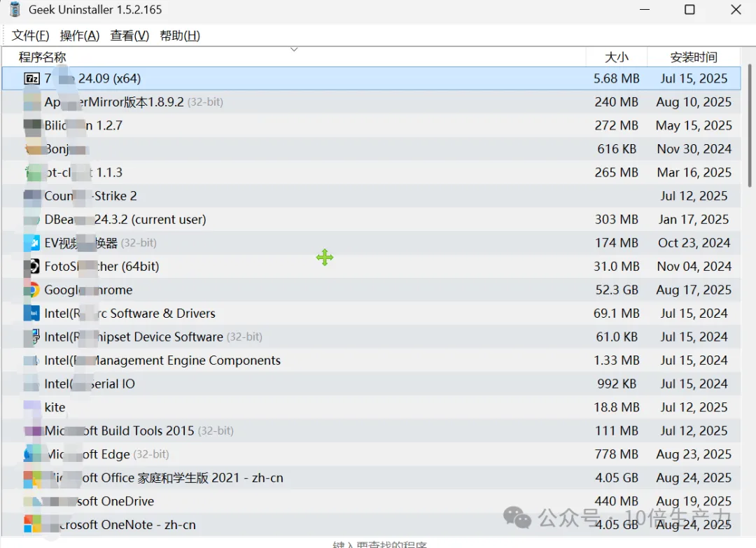756x548 pixels.
Task: Click the EV video converter app icon
Action: (31, 243)
